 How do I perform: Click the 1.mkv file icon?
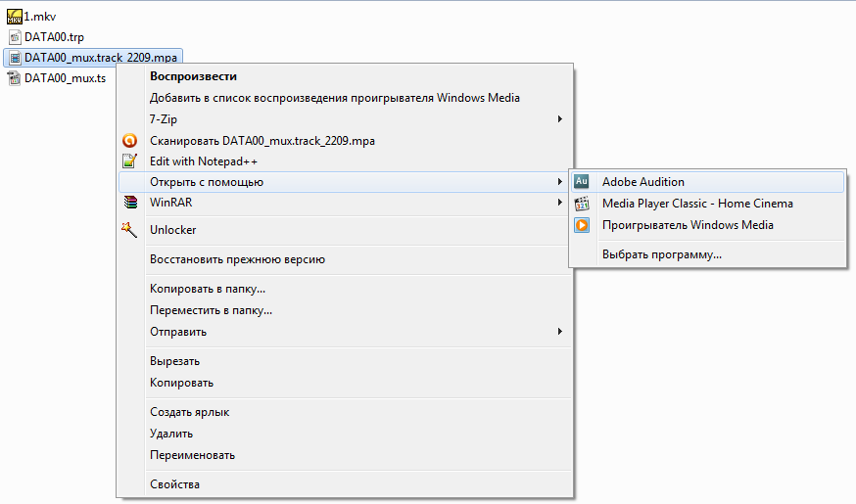(x=14, y=17)
